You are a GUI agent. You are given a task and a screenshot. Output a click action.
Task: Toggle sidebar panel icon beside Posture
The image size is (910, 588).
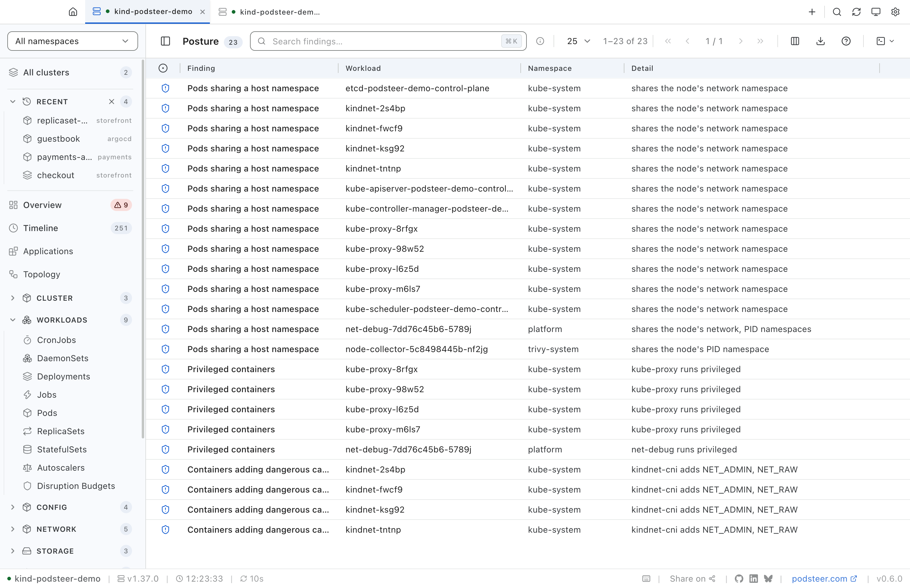[165, 41]
